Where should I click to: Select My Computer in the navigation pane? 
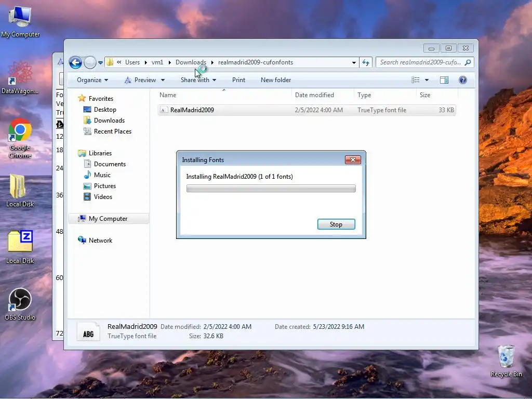pos(108,219)
